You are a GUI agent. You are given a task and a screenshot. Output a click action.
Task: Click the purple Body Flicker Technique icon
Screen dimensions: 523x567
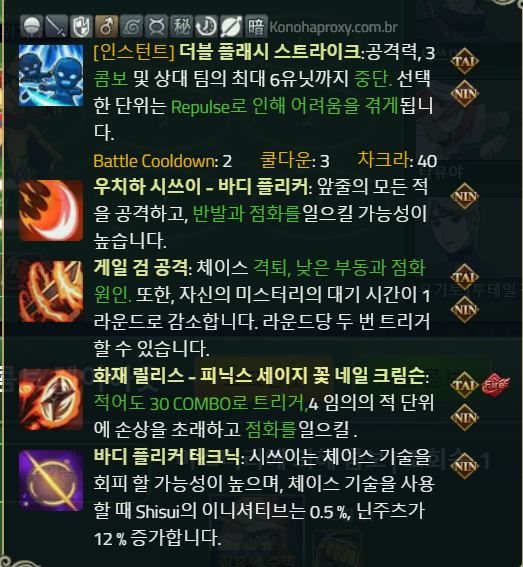point(51,481)
